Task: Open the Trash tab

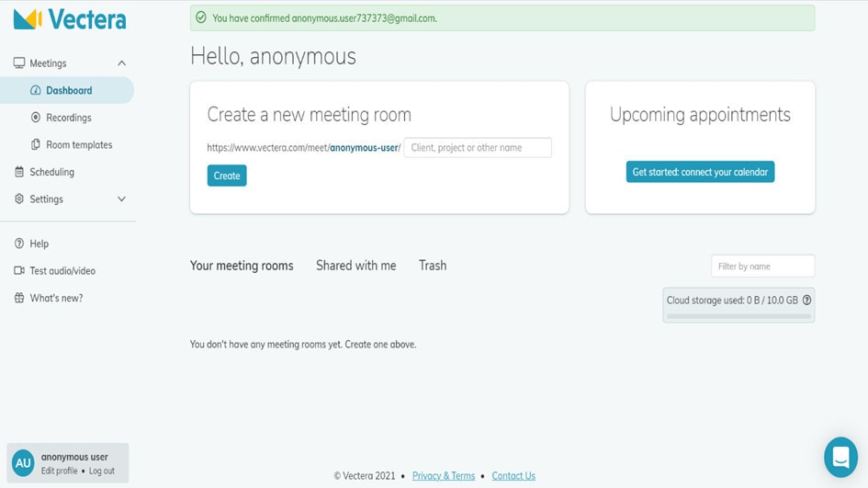Action: 433,266
